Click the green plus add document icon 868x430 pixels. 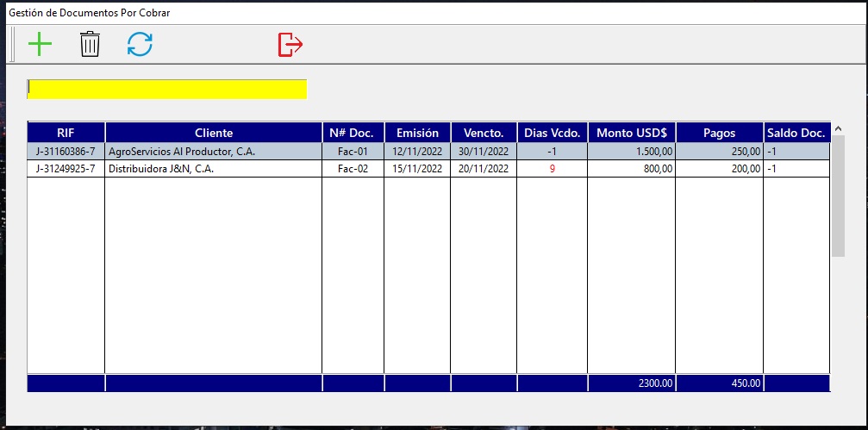click(40, 44)
